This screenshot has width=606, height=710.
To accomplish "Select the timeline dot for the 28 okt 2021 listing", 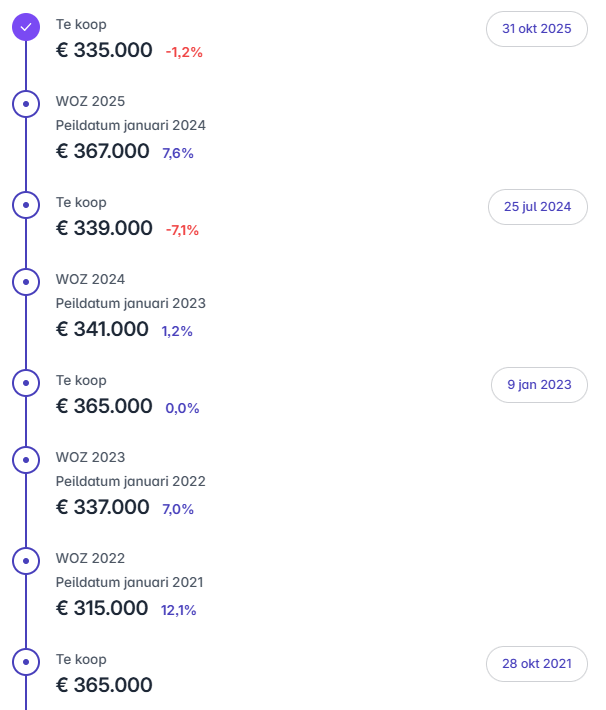I will 25,662.
